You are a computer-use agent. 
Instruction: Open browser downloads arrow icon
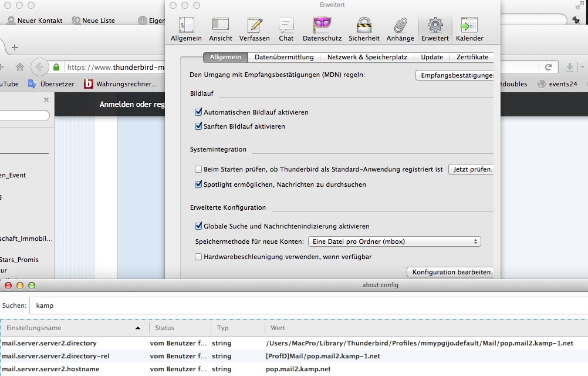click(570, 67)
